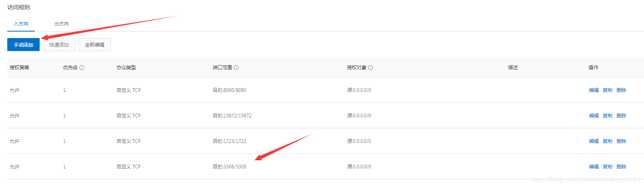This screenshot has height=187, width=644.
Task: Click 自定义 TCP in the 15672 row
Action: [129, 116]
